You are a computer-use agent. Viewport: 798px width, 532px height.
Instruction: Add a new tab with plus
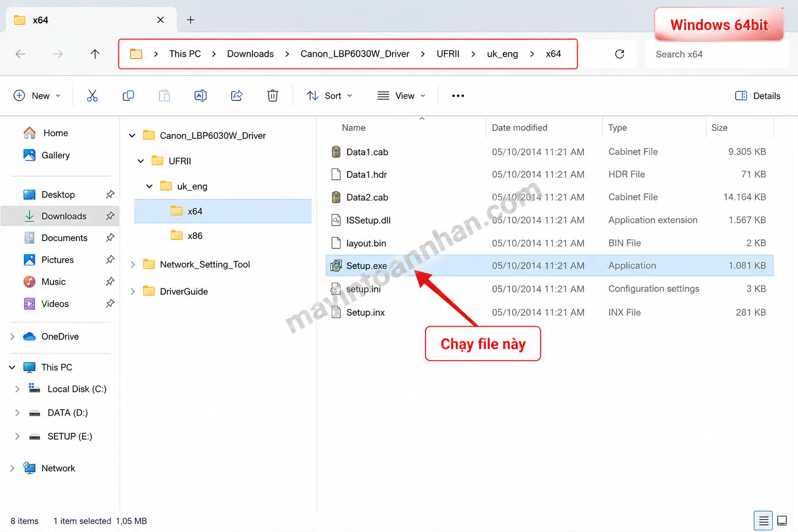pos(191,20)
